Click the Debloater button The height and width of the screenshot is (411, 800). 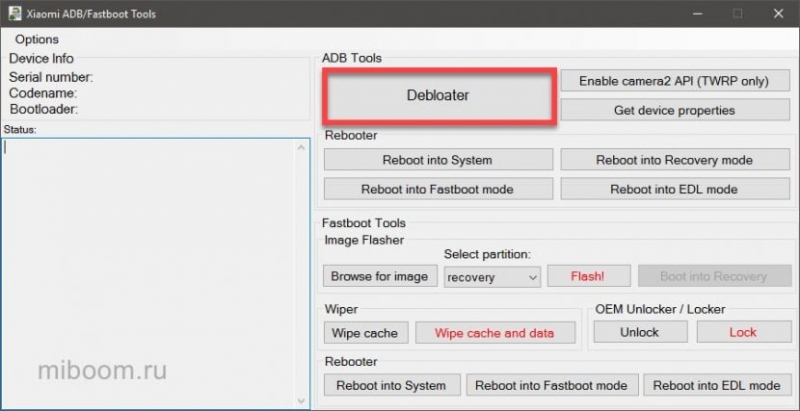pos(438,95)
